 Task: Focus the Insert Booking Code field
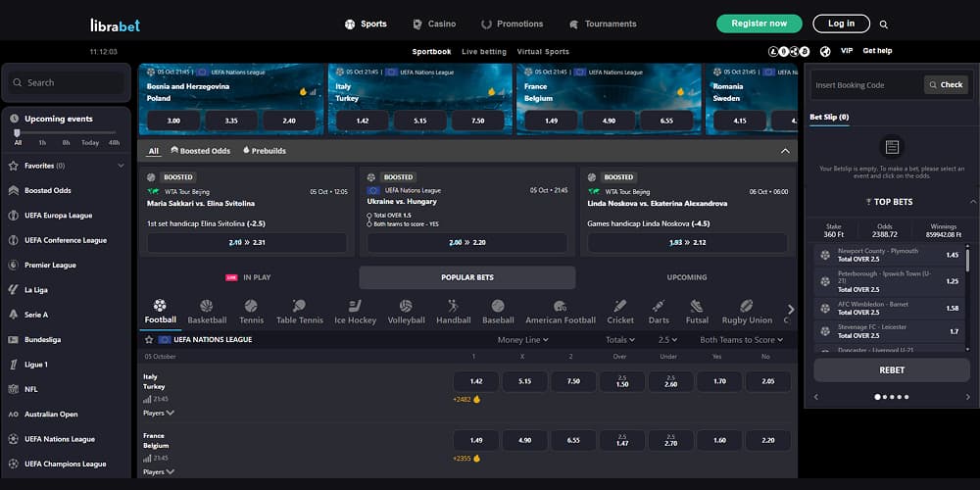867,85
